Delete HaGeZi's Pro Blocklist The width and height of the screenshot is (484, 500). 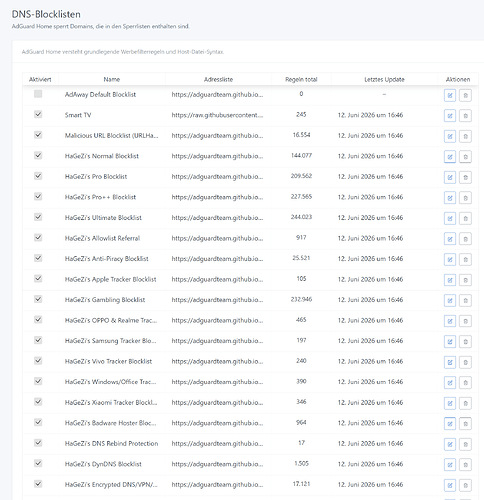(465, 177)
